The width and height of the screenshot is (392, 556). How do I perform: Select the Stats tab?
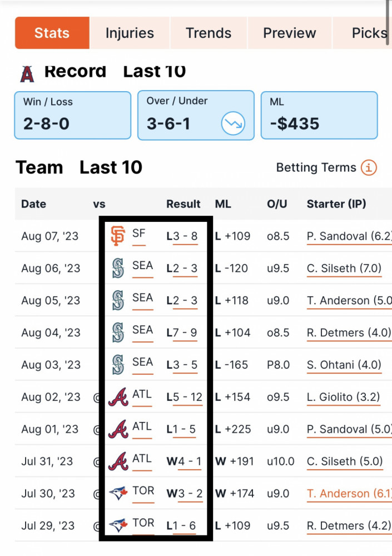[x=52, y=33]
